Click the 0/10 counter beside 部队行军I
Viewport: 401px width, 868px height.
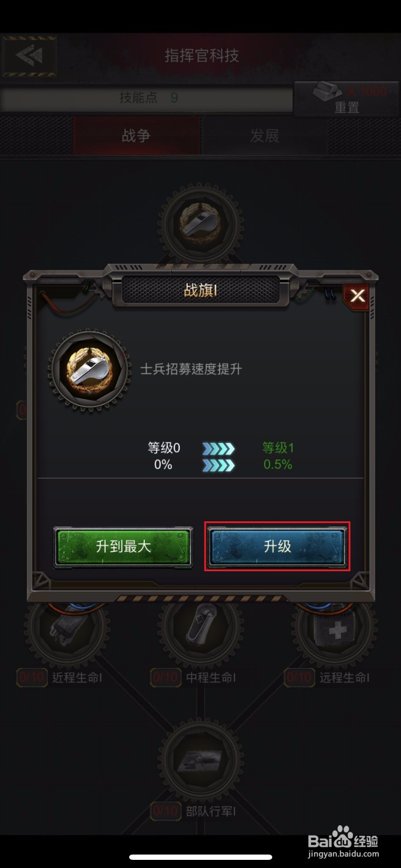(x=165, y=811)
